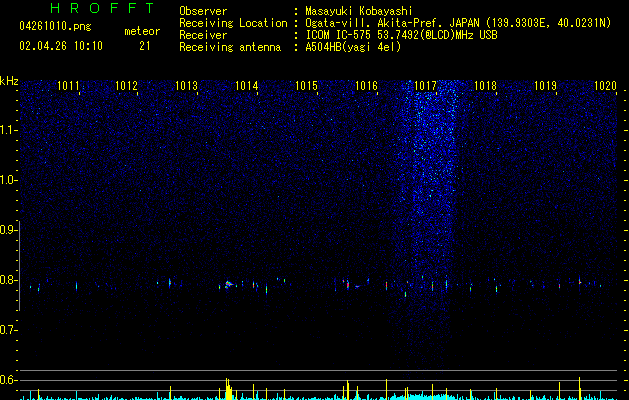The image size is (629, 400).
Task: Click the bright meteor echo before 1014
Action: 229,284
